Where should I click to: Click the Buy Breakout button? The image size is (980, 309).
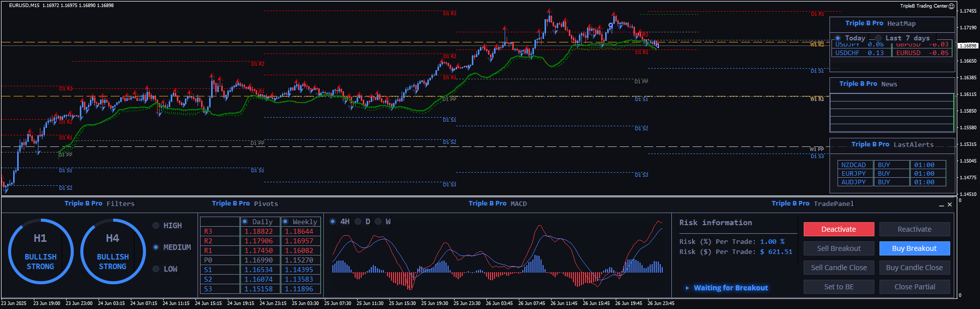[914, 248]
